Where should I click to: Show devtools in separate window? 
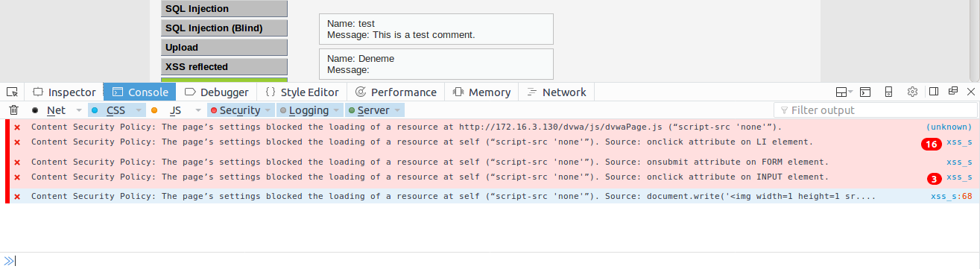952,92
